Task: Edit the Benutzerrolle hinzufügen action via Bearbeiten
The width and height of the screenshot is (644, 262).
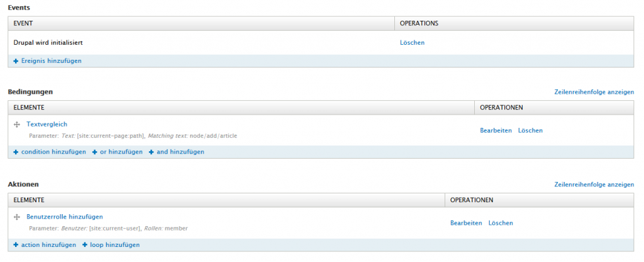Action: click(466, 223)
